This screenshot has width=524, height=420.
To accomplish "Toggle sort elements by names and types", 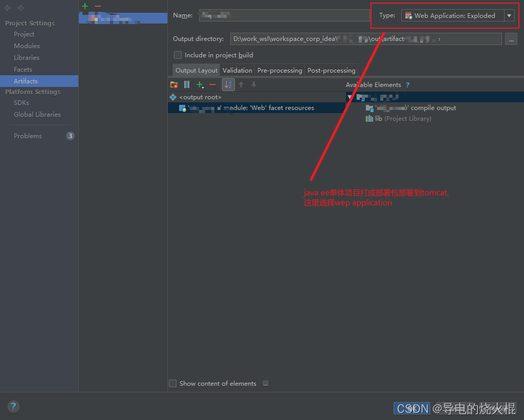I will [228, 84].
